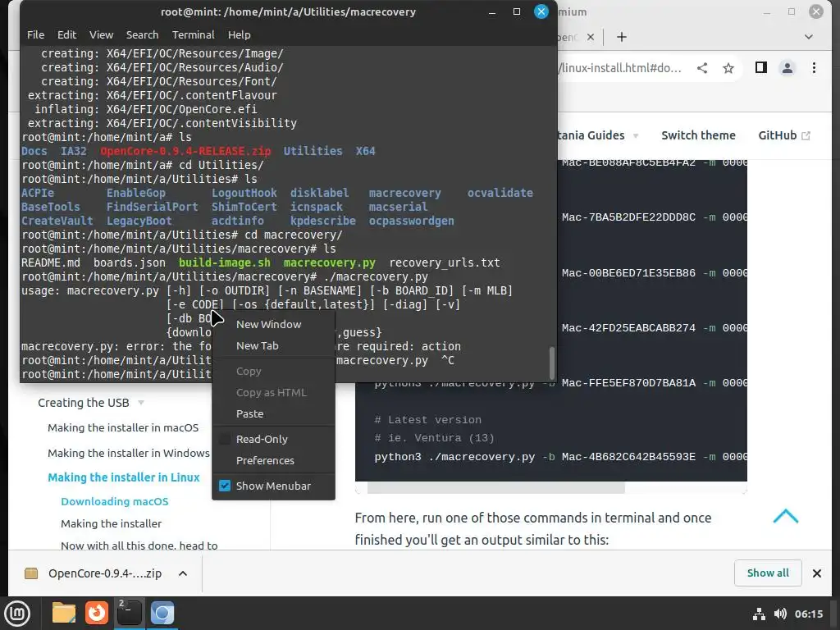Close the downloads bar

click(816, 573)
